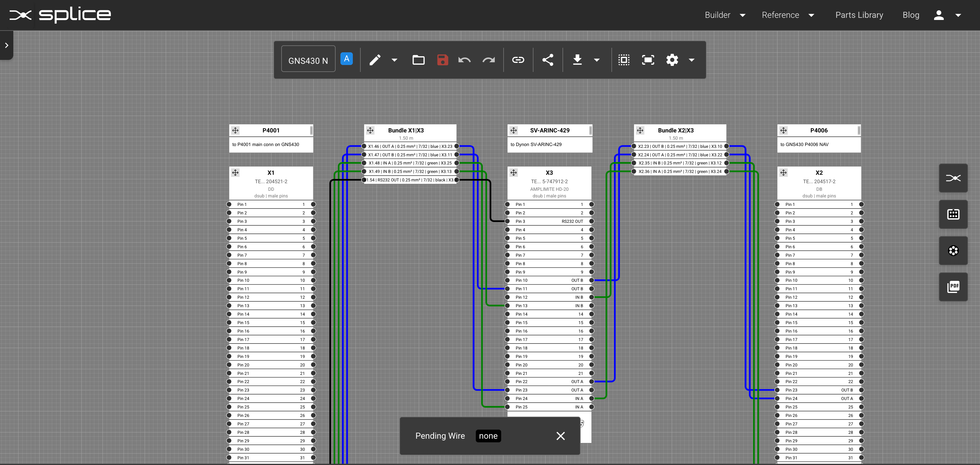980x465 pixels.
Task: Click the GNS430 N project name field
Action: click(308, 60)
